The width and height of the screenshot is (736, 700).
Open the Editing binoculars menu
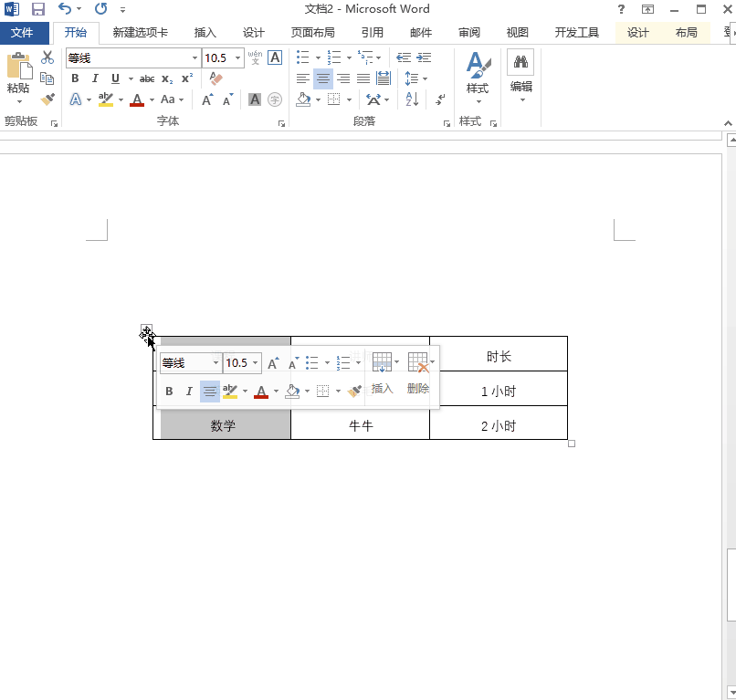coord(521,76)
